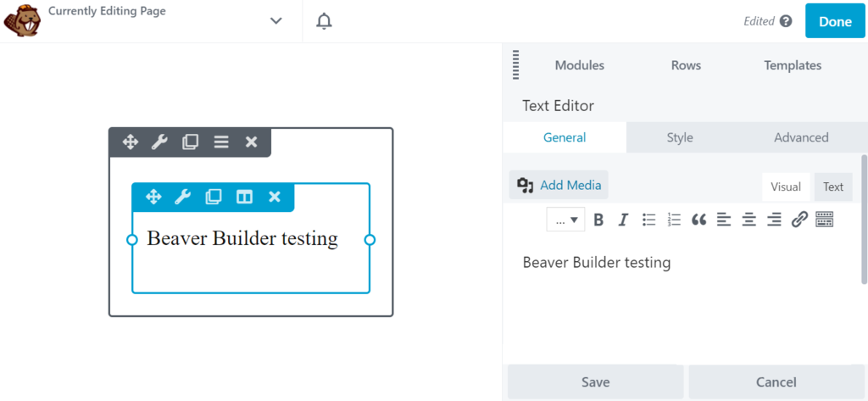This screenshot has width=868, height=401.
Task: Open the row actions hamburger menu
Action: pos(221,142)
